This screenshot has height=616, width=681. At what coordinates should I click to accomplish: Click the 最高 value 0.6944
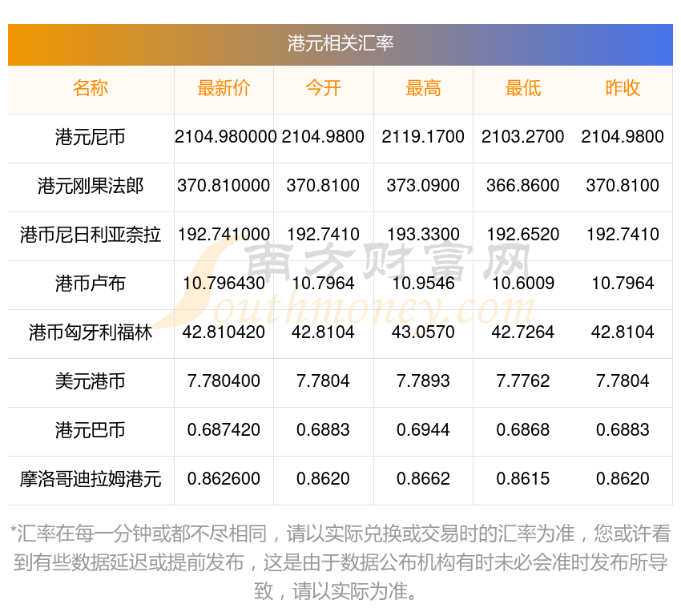pos(423,430)
